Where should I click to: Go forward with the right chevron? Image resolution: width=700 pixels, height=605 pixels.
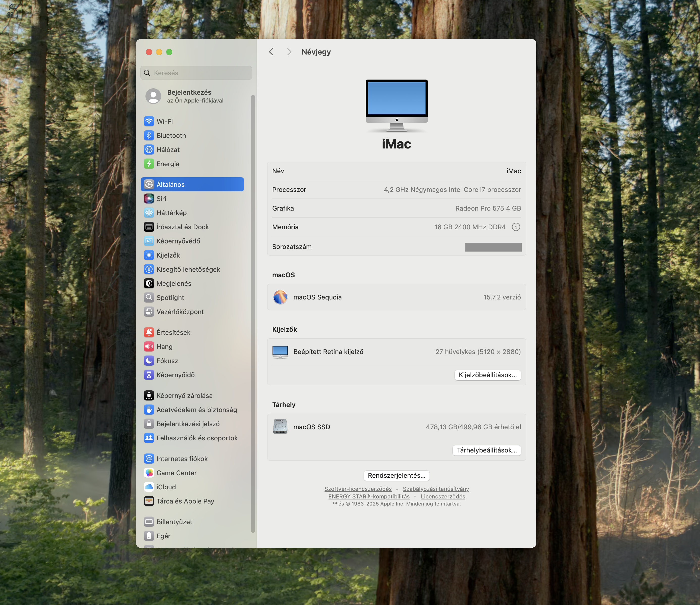coord(289,52)
